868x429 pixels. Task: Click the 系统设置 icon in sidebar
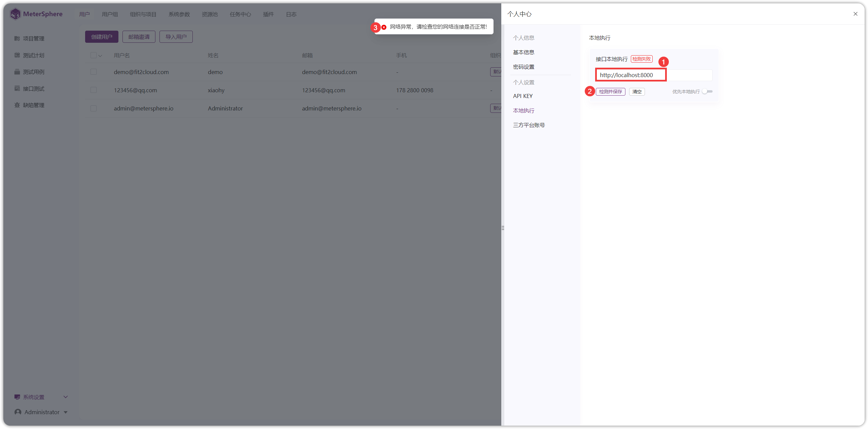click(17, 397)
